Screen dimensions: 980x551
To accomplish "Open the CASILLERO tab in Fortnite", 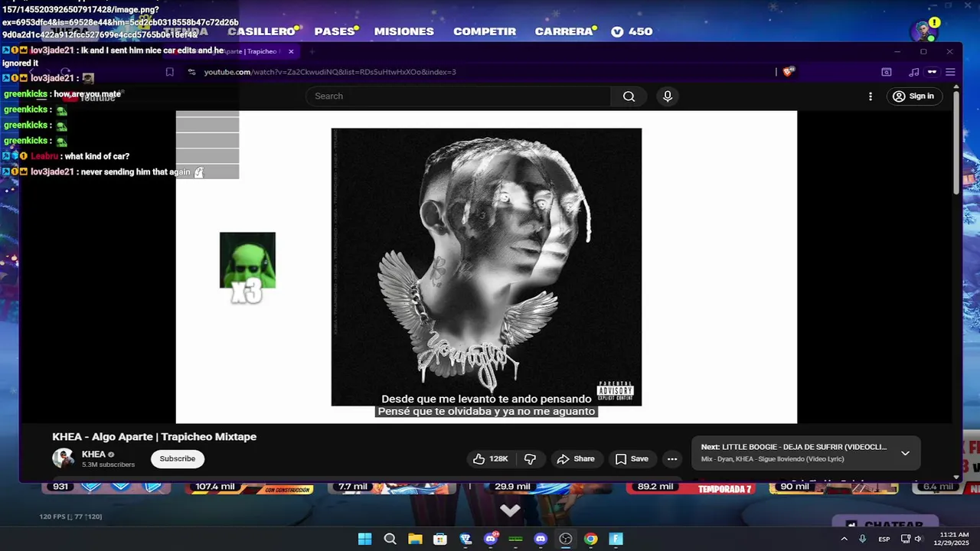I will pyautogui.click(x=262, y=31).
